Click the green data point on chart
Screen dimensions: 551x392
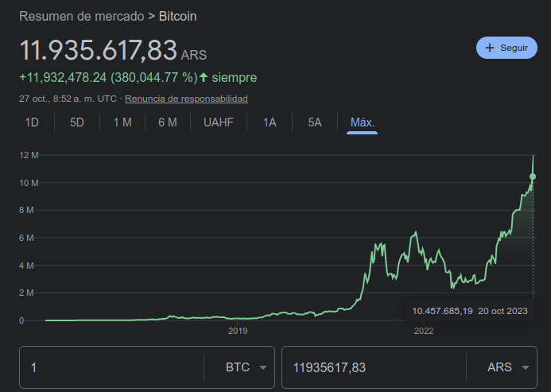click(533, 177)
